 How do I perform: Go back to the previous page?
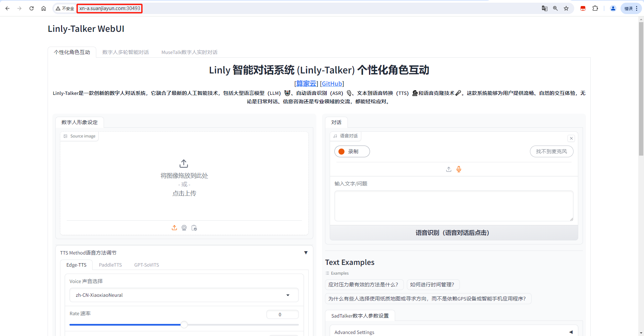pos(7,8)
